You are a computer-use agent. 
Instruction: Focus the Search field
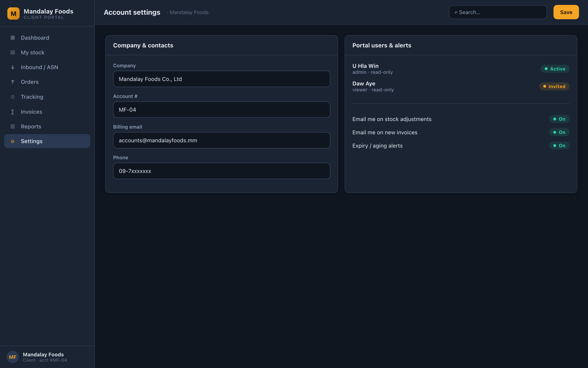tap(498, 12)
